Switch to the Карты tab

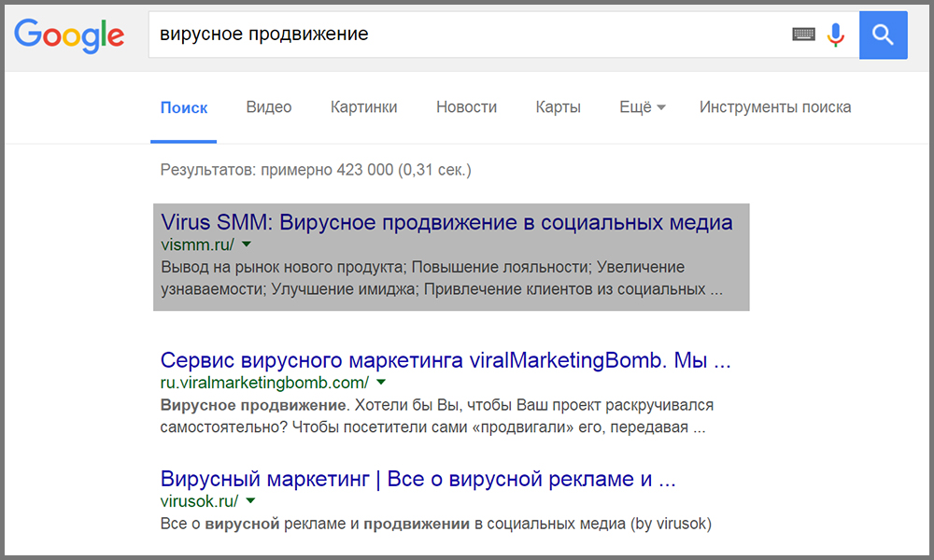point(559,107)
